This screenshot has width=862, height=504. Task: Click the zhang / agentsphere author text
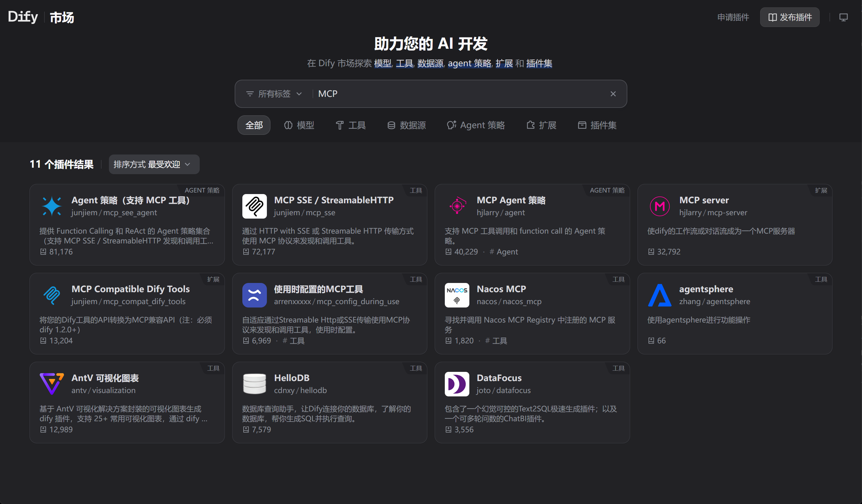[714, 302]
